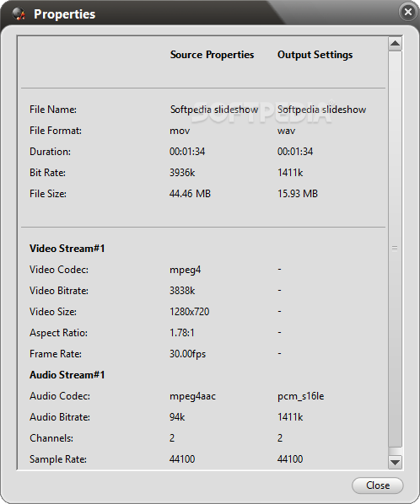The height and width of the screenshot is (504, 420).
Task: Click the vertical scrollbar thumb grip
Action: pyautogui.click(x=395, y=248)
